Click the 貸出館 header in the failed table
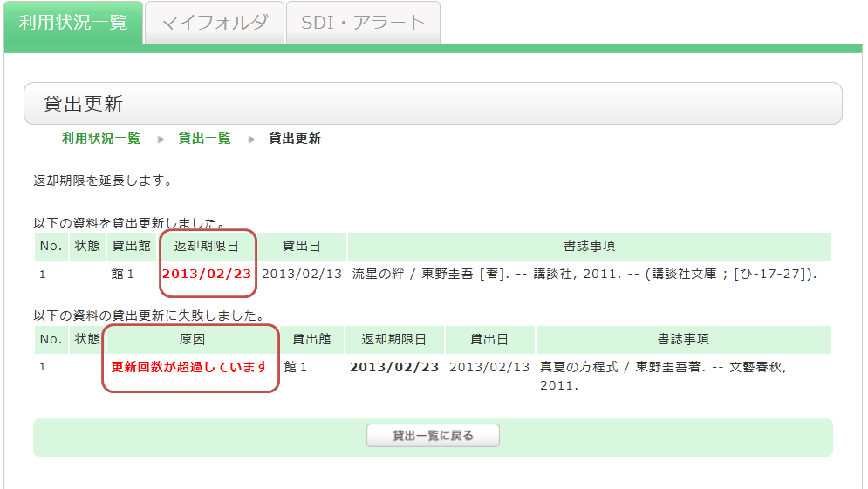 [x=311, y=340]
